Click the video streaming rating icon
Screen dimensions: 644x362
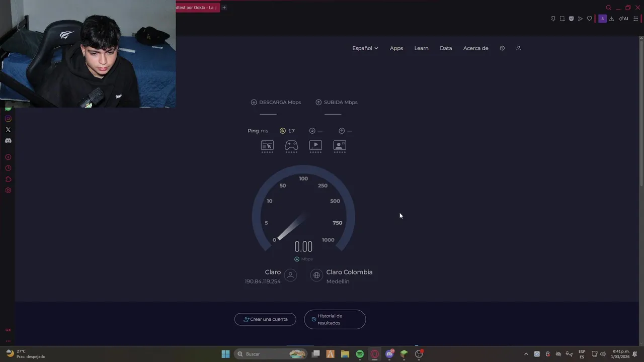click(x=315, y=146)
